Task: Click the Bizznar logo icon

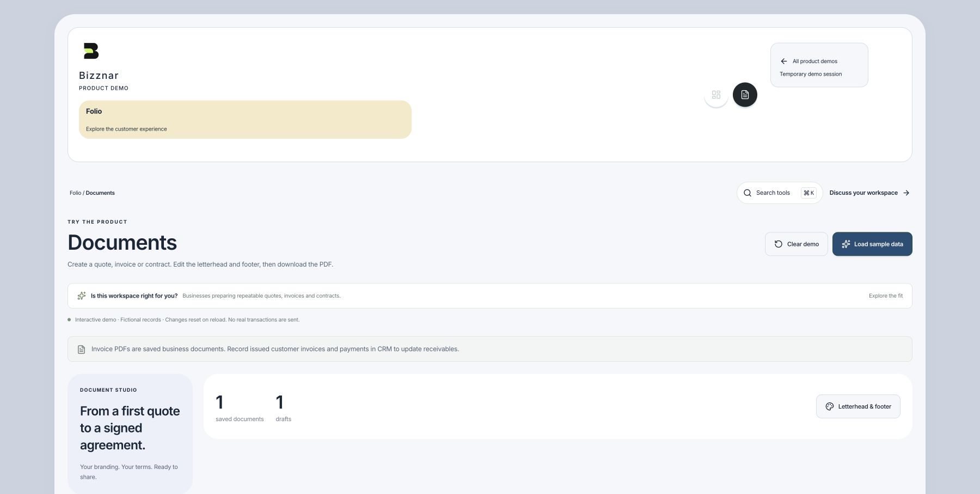Action: coord(91,51)
